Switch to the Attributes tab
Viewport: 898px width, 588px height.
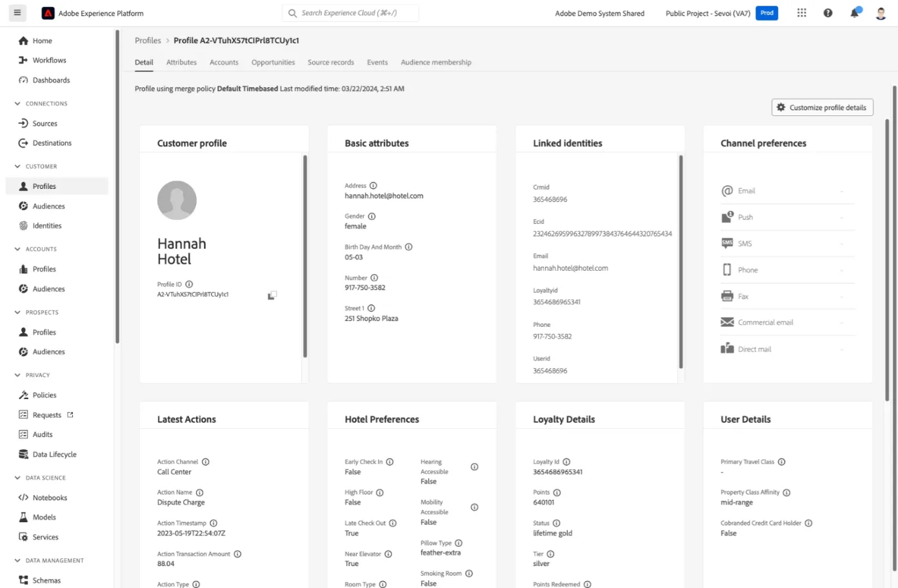(181, 63)
